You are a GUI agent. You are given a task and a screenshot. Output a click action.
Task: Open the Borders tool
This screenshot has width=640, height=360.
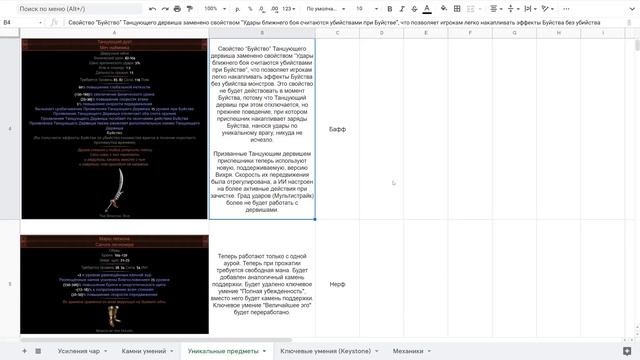457,9
